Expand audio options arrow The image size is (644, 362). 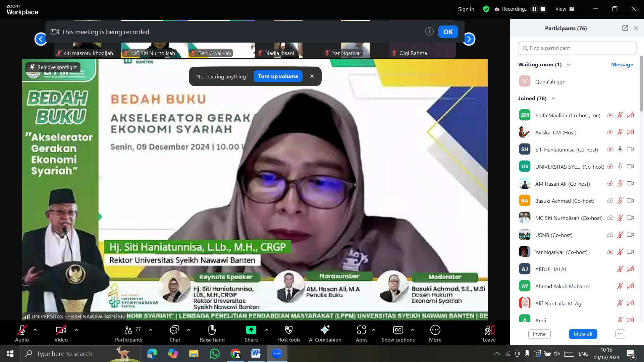click(35, 330)
